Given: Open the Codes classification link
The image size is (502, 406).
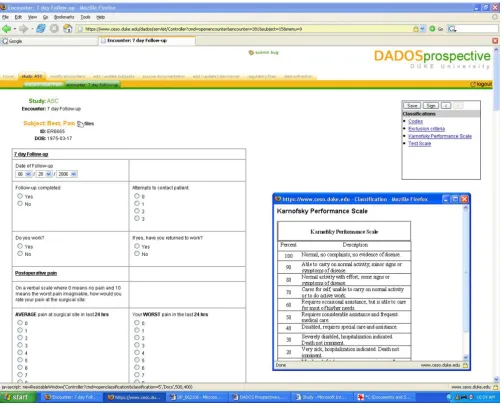Looking at the screenshot, I should tap(415, 121).
